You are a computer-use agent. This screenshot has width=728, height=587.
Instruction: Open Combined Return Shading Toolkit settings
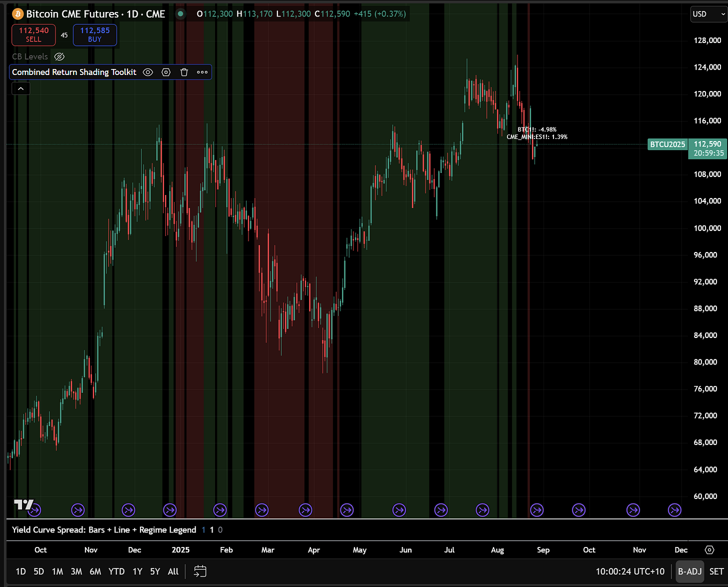166,72
